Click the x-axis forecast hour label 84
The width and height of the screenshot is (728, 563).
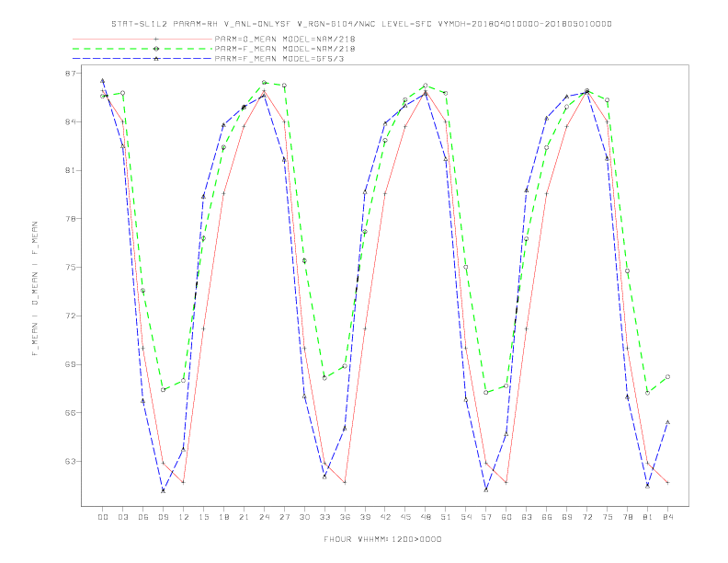click(667, 517)
